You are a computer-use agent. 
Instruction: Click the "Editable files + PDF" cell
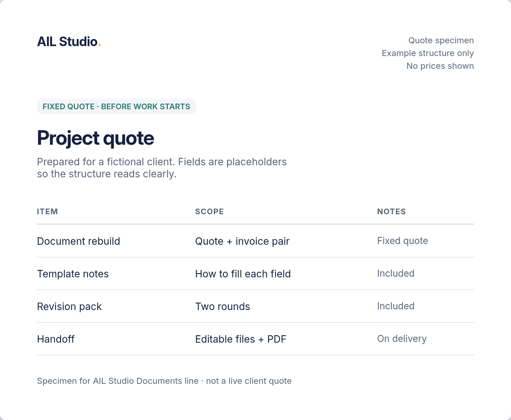tap(241, 339)
